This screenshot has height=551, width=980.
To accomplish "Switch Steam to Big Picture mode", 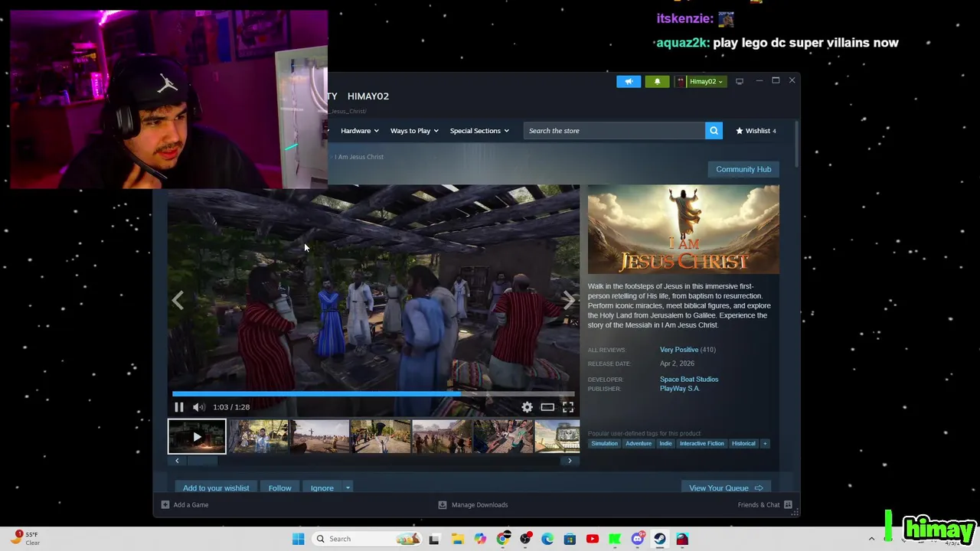I will [740, 81].
